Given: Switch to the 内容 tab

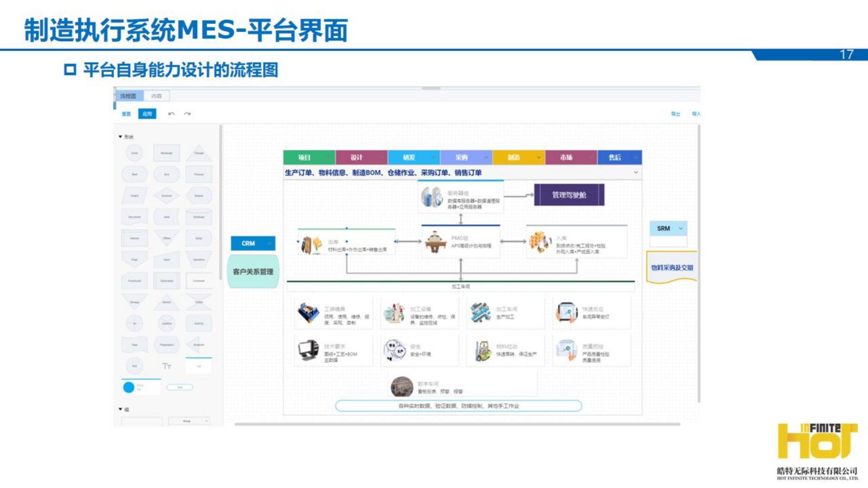Looking at the screenshot, I should (x=156, y=96).
